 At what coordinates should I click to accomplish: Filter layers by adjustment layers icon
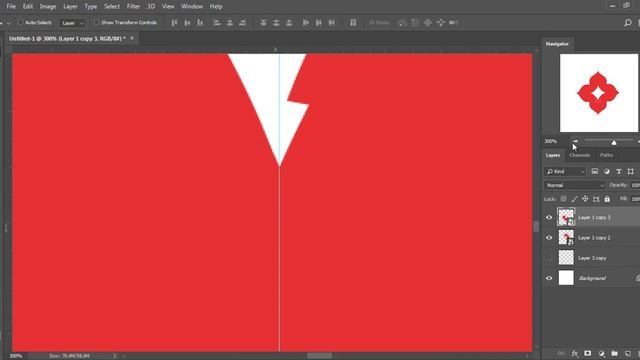607,171
